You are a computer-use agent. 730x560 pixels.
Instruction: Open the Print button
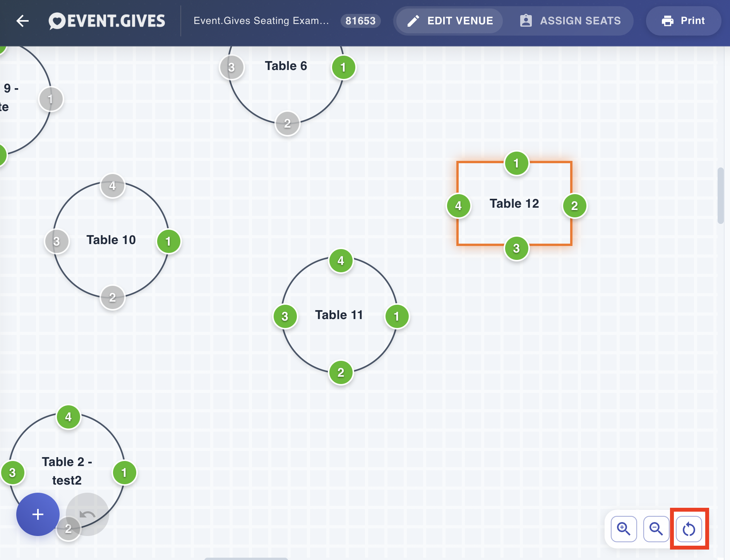(683, 21)
